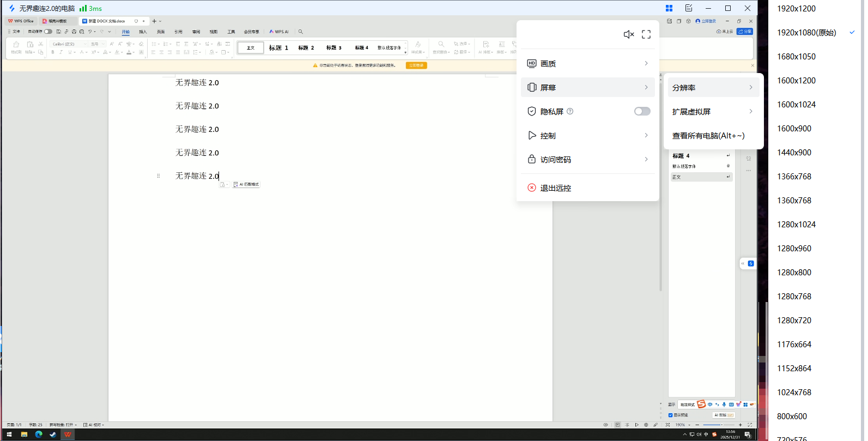The width and height of the screenshot is (868, 441).
Task: Click the eye reading mode icon
Action: click(x=605, y=425)
